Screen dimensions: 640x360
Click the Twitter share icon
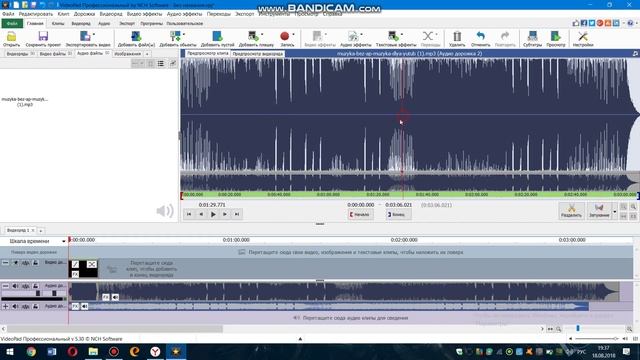(x=592, y=23)
